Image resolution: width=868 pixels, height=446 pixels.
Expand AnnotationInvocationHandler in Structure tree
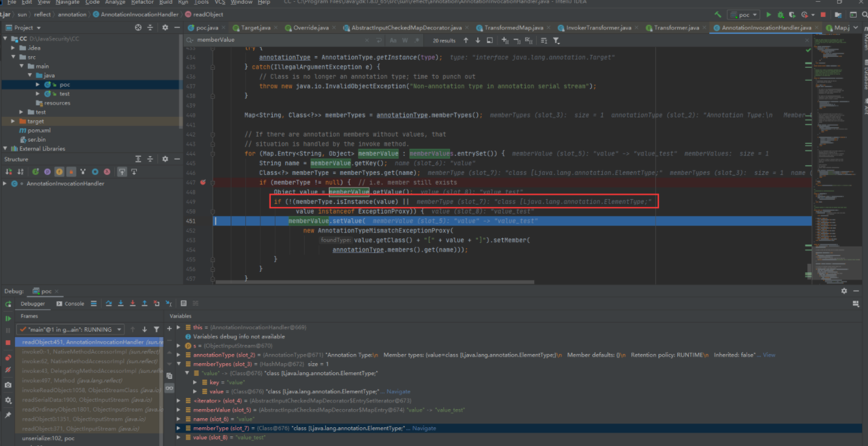(x=5, y=183)
